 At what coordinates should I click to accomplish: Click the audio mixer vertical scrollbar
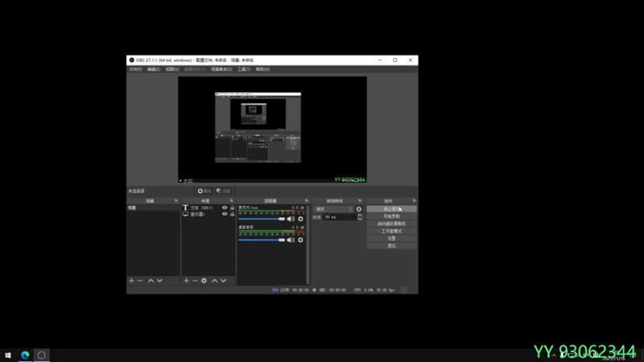click(x=308, y=245)
